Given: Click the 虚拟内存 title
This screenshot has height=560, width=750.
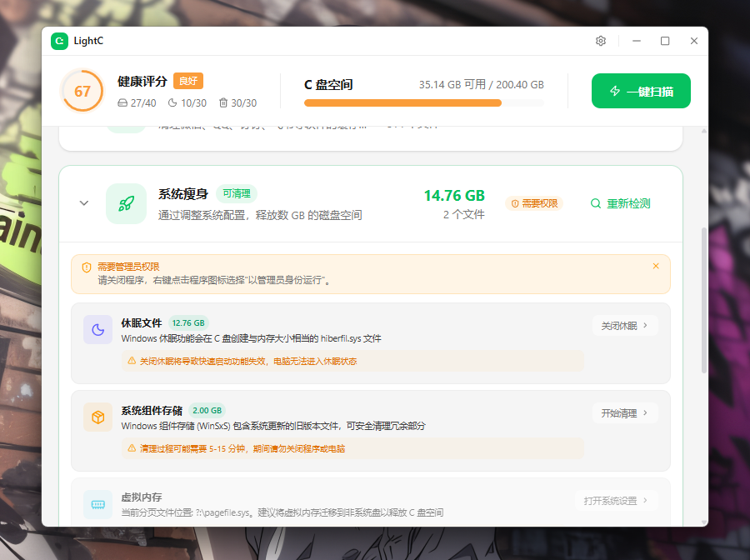Looking at the screenshot, I should coord(142,497).
